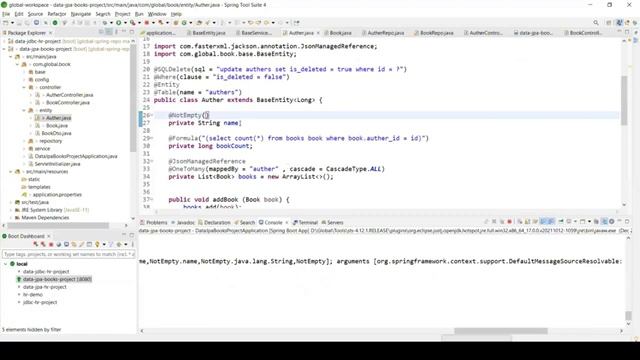Expand the data-jdbc-hr-project tree node

click(4, 41)
